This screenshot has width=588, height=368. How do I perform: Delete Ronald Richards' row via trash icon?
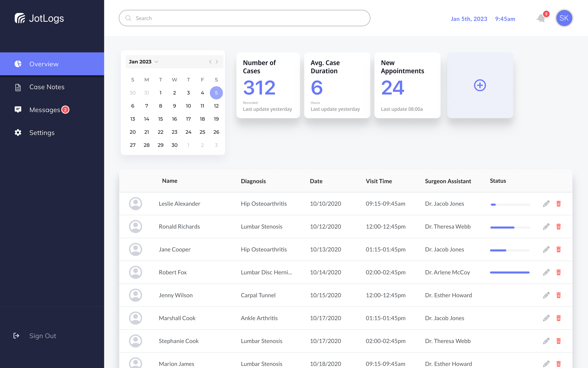click(558, 226)
